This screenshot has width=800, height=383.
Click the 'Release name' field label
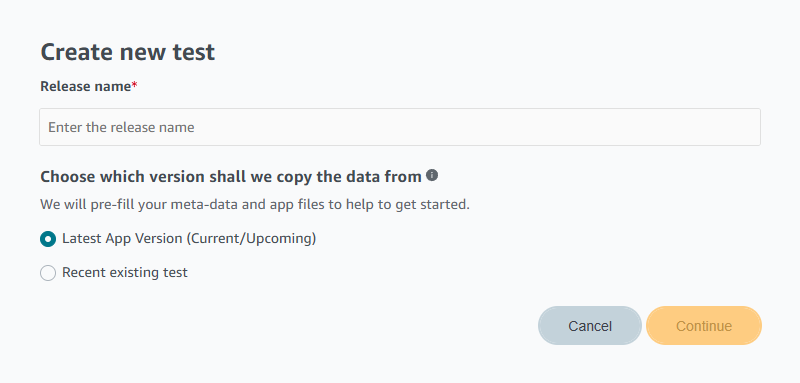point(86,87)
